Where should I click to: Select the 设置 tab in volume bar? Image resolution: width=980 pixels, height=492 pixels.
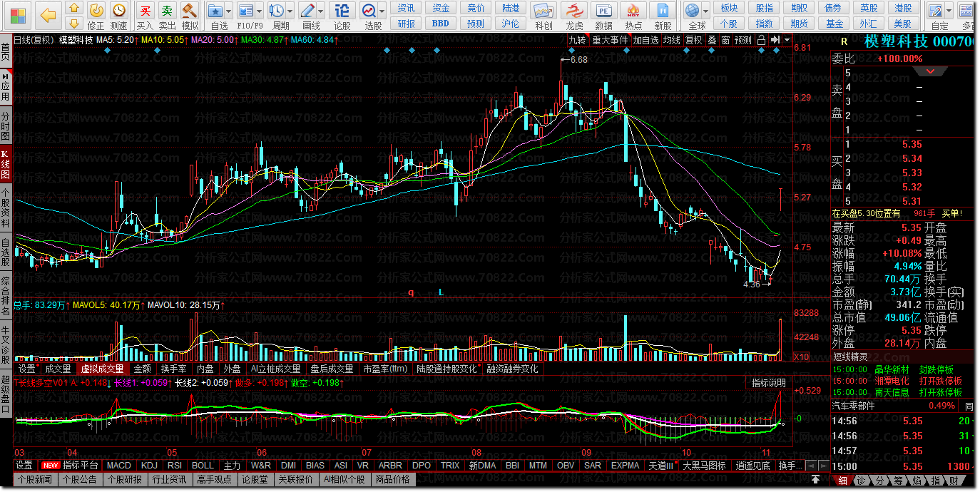click(x=27, y=369)
